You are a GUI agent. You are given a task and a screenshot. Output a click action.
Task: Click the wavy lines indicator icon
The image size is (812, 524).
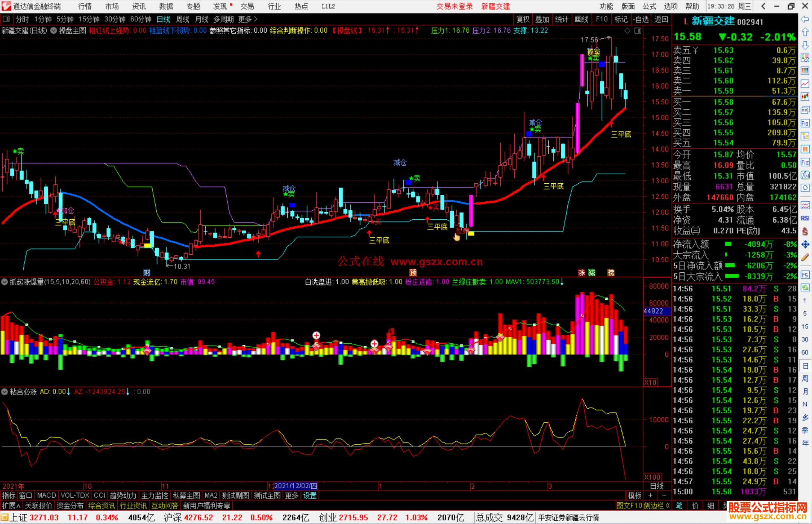pyautogui.click(x=805, y=205)
